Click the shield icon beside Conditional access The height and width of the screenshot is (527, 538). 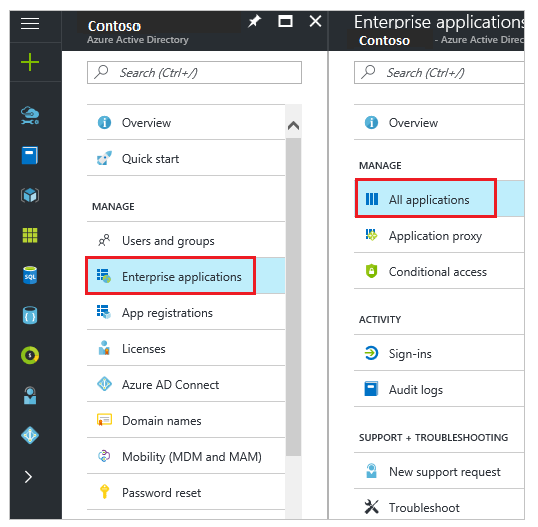(x=371, y=271)
